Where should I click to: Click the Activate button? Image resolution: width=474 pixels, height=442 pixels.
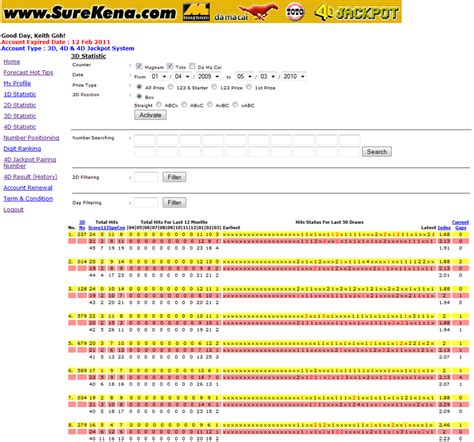pos(150,115)
